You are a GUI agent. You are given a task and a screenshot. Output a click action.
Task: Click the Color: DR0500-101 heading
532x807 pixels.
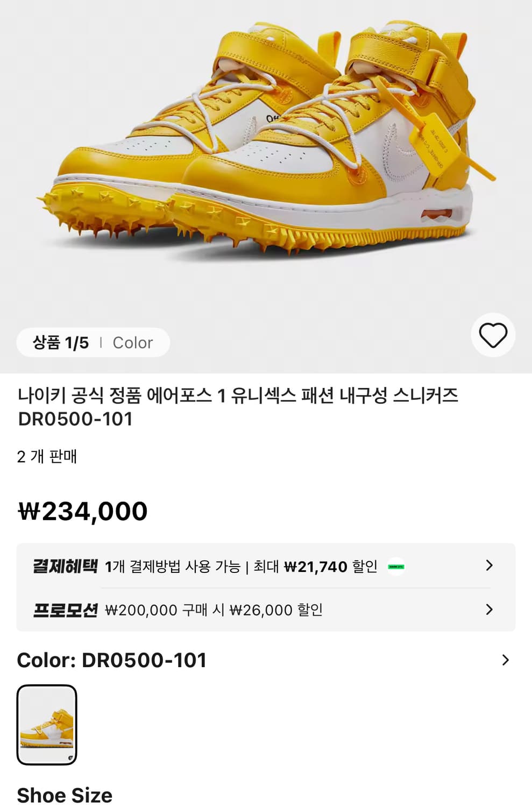[x=112, y=660]
